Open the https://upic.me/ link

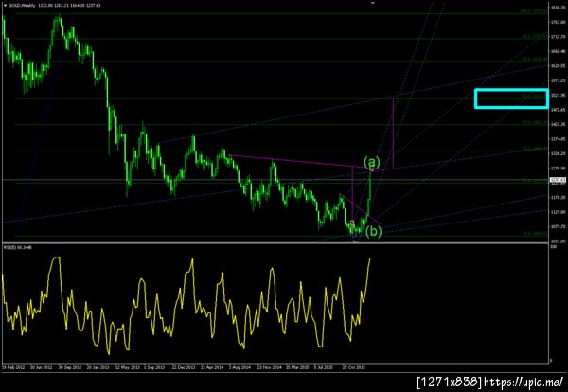pos(524,382)
